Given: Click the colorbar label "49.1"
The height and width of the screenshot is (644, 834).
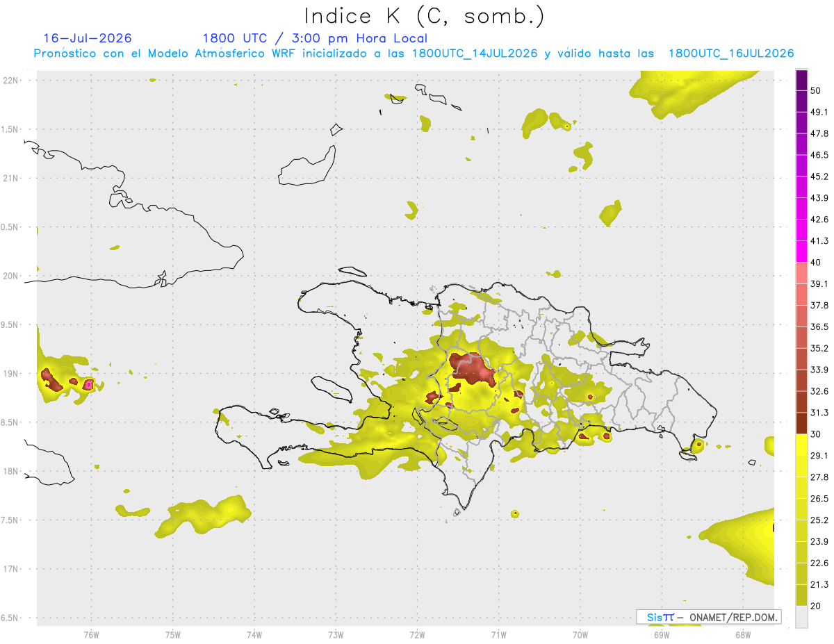Looking at the screenshot, I should click(819, 113).
